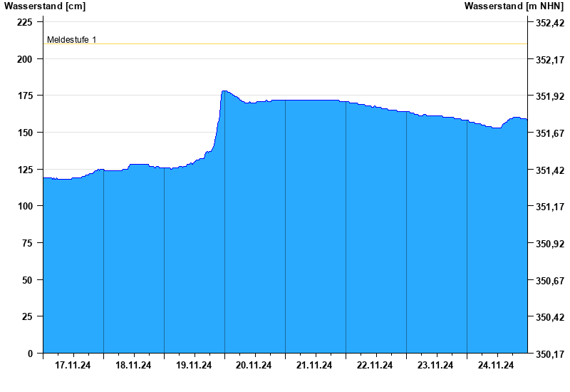Click the 100 tick on left axis

pos(25,206)
